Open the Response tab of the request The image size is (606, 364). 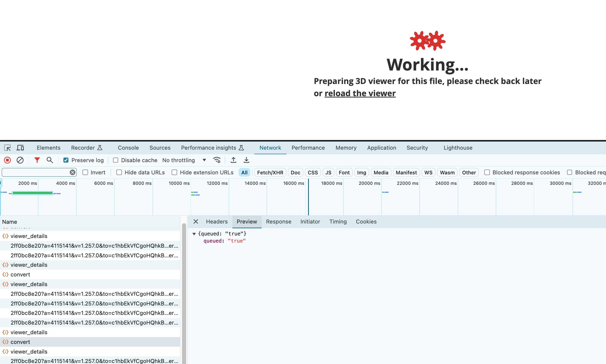[x=278, y=221]
